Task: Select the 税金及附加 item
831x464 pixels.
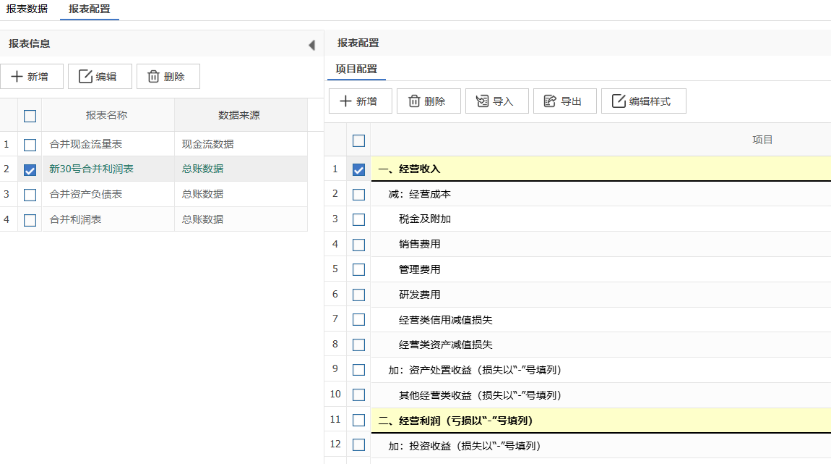Action: point(425,219)
